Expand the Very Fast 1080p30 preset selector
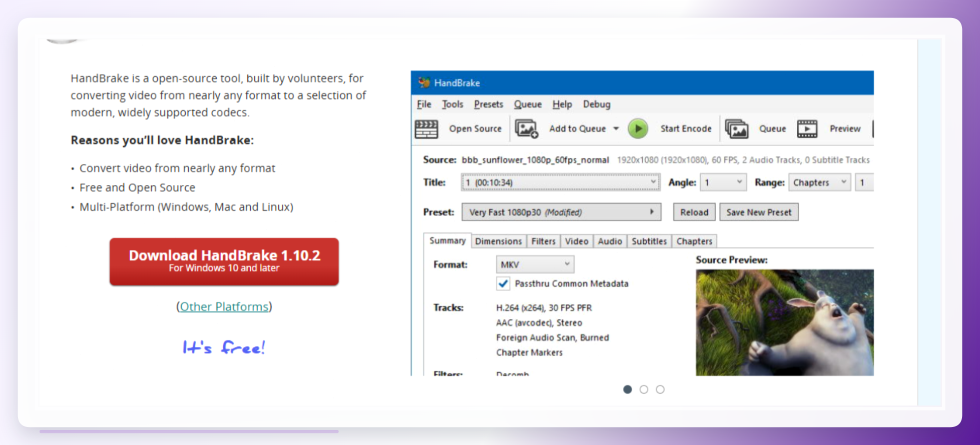Viewport: 980px width, 445px height. pyautogui.click(x=561, y=212)
